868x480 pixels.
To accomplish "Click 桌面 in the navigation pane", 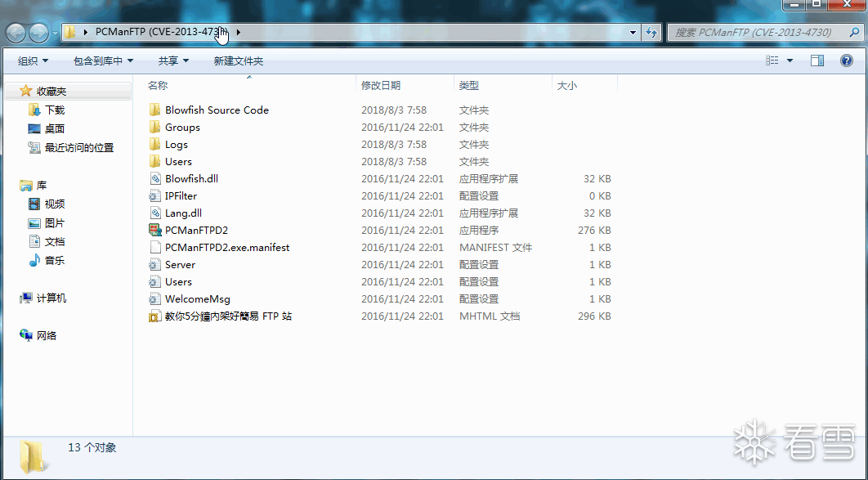I will point(55,128).
